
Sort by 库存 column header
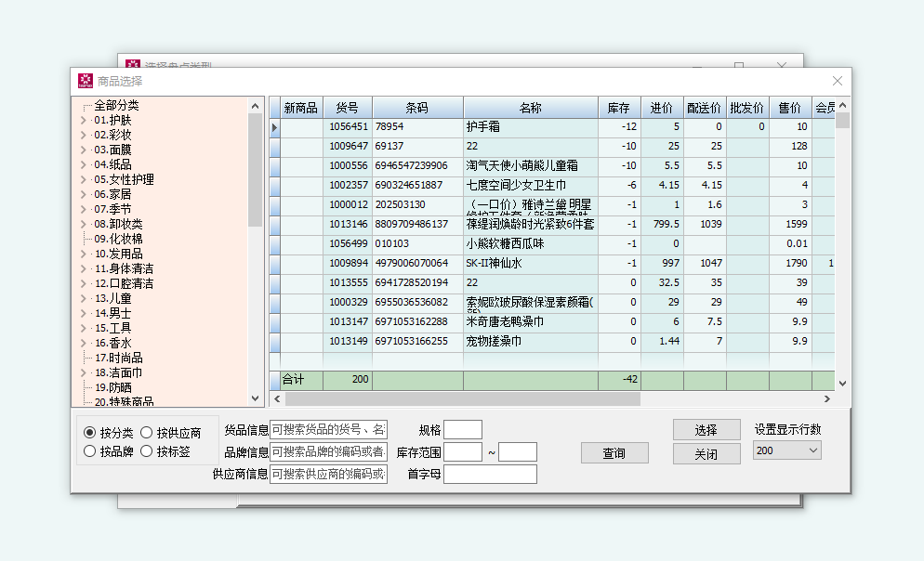pos(619,108)
